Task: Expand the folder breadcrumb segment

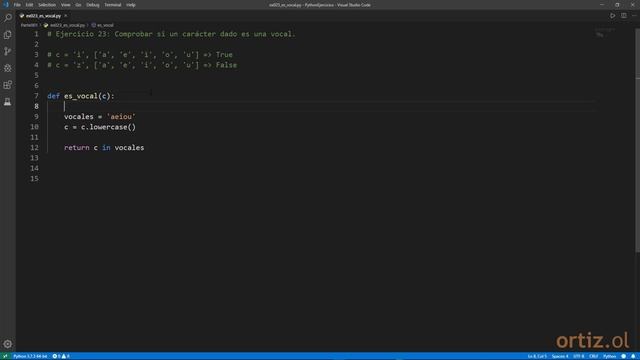Action: point(29,25)
